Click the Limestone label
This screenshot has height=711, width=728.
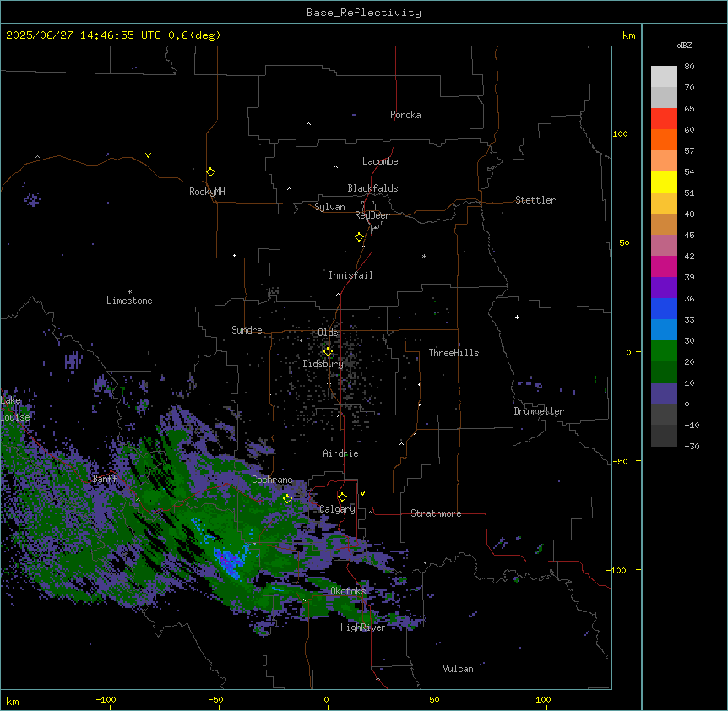(129, 301)
